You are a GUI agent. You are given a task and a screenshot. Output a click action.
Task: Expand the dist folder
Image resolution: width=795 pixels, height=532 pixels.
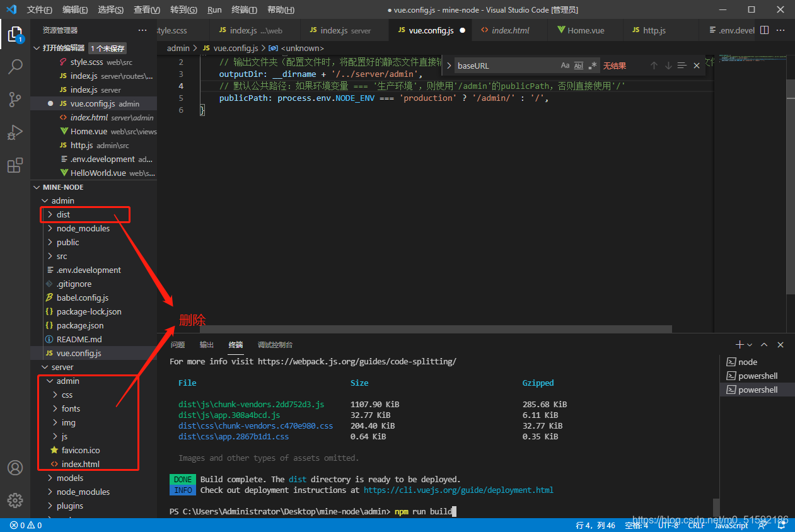(x=63, y=214)
